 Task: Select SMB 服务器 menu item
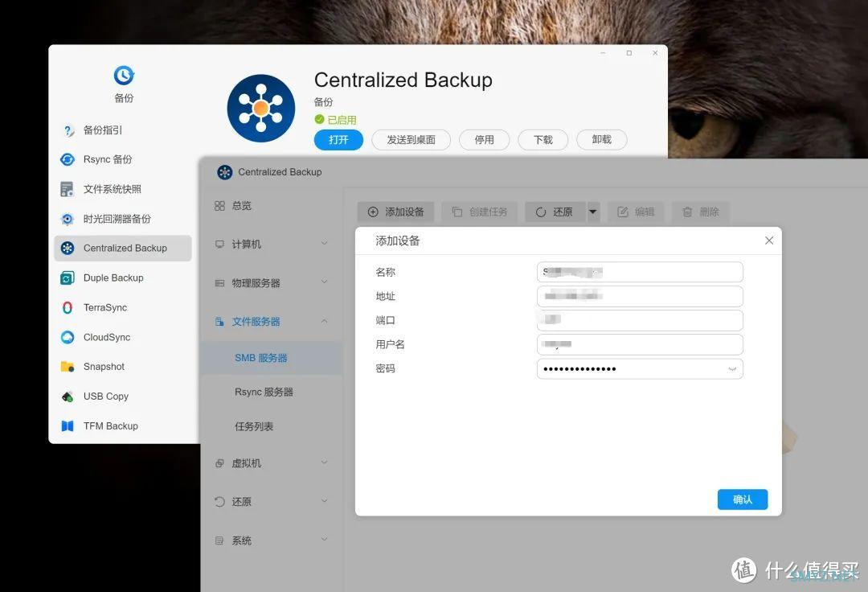tap(272, 358)
